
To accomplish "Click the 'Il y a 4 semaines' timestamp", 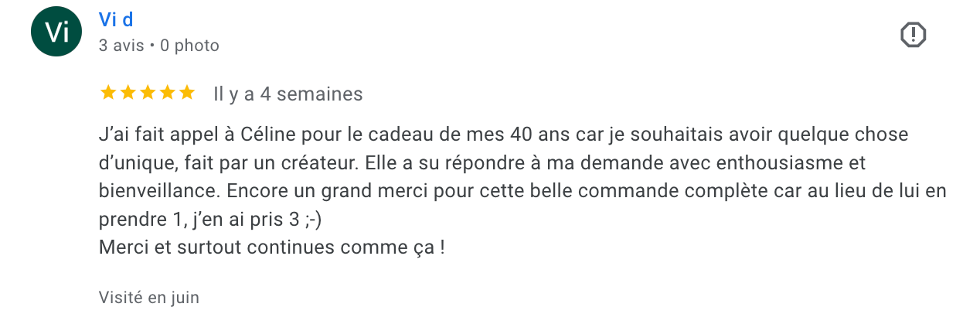I will coord(288,94).
